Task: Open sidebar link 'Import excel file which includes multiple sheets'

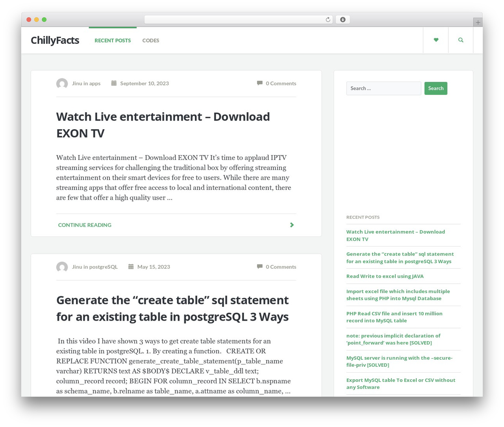Action: [x=398, y=295]
